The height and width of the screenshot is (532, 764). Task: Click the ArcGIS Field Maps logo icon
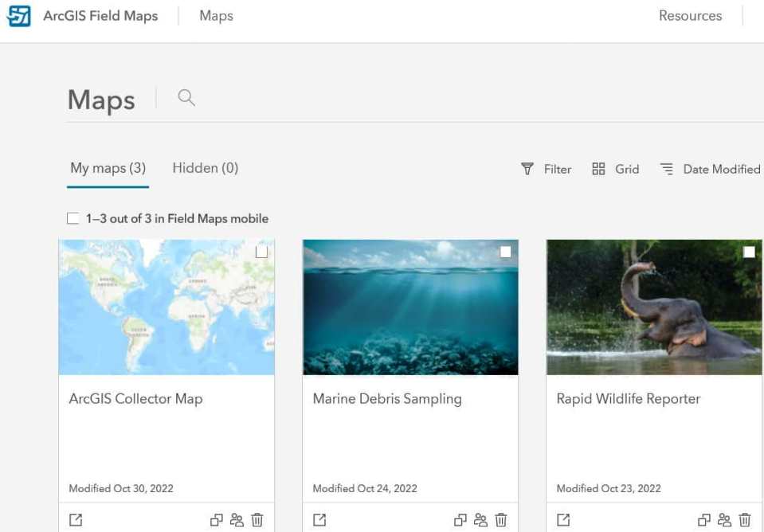point(18,16)
